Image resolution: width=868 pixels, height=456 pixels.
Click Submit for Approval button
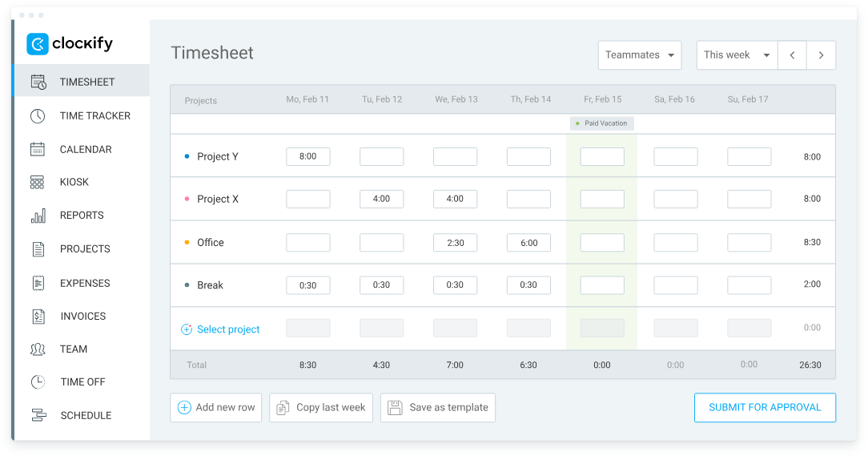765,408
